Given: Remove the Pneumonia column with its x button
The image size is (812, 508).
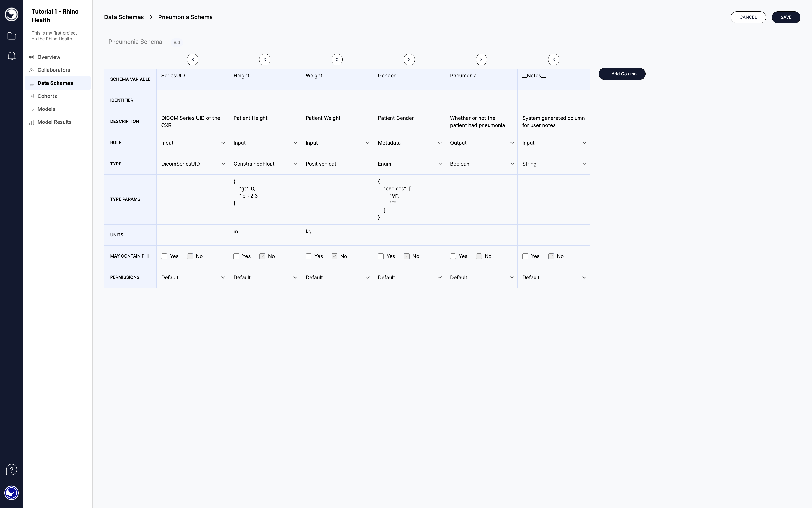Looking at the screenshot, I should [x=481, y=60].
